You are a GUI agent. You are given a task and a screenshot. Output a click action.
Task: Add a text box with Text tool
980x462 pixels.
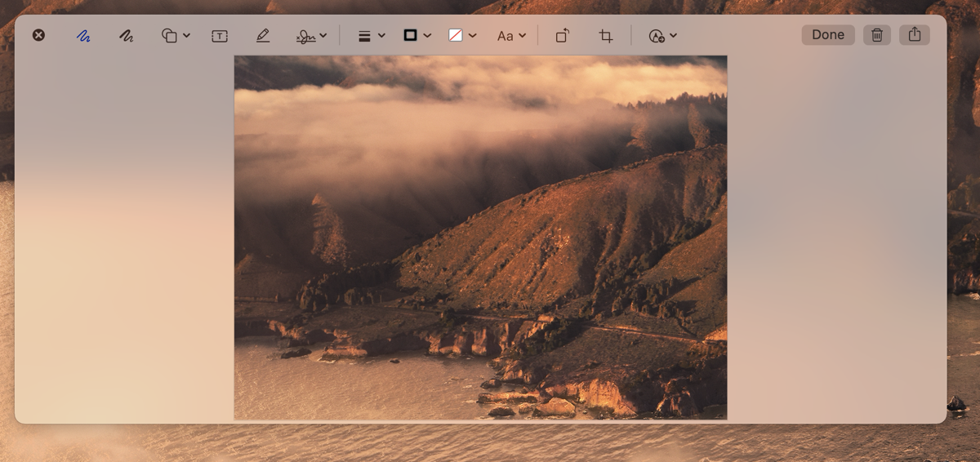pos(220,36)
